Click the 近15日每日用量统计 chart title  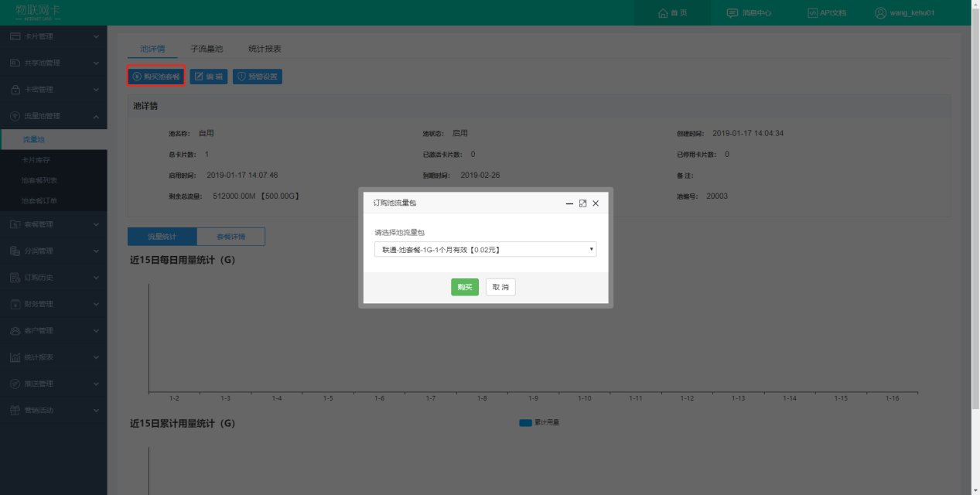point(183,260)
